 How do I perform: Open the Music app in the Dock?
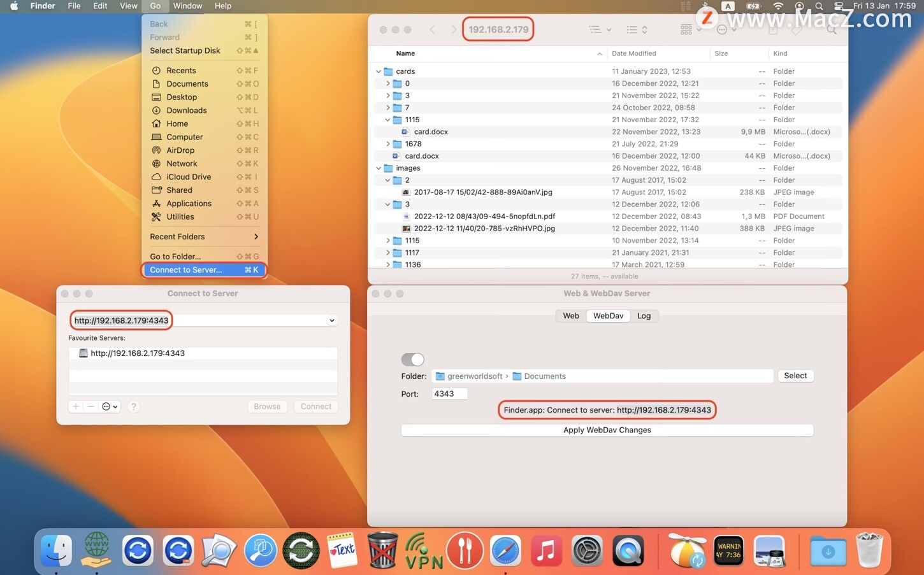tap(546, 550)
